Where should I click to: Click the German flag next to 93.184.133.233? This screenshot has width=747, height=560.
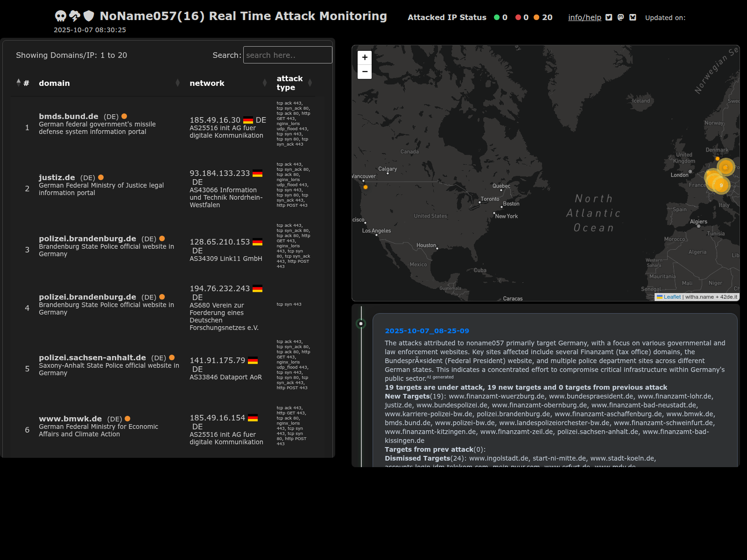(257, 173)
